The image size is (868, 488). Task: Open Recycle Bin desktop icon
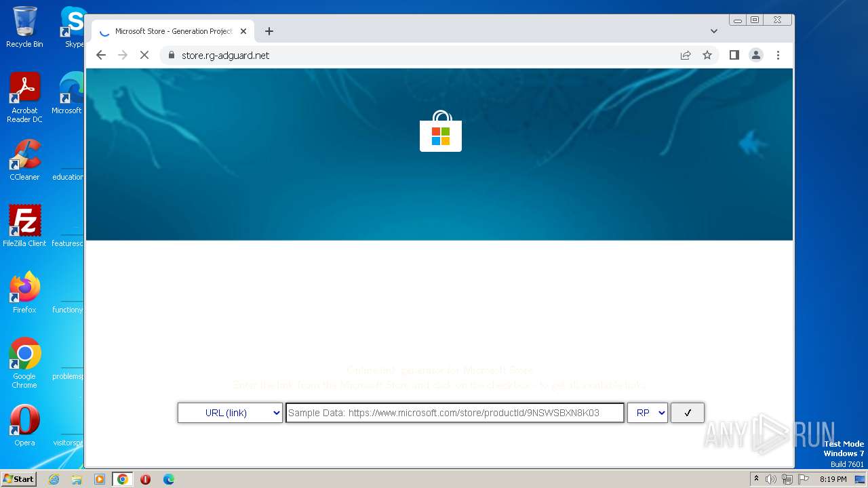click(24, 27)
